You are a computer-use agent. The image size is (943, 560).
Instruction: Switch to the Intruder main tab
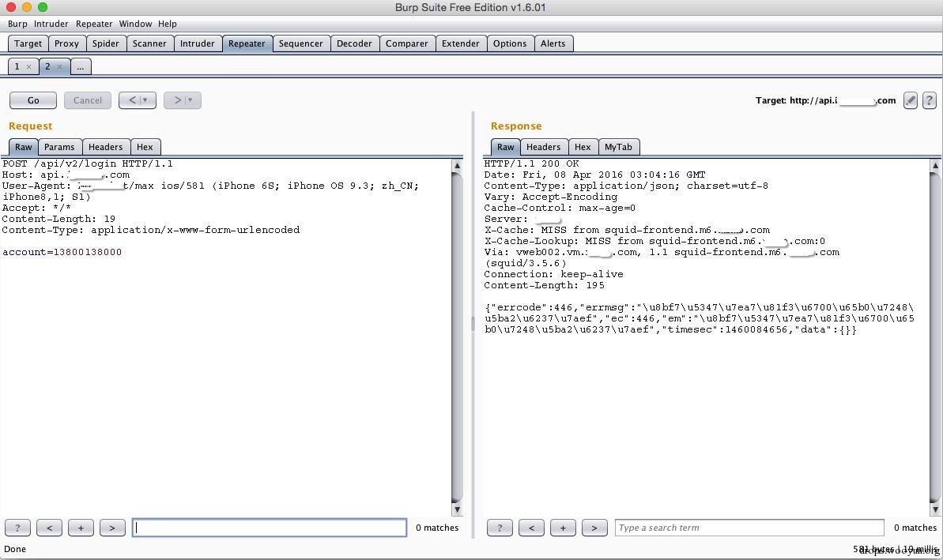point(198,43)
